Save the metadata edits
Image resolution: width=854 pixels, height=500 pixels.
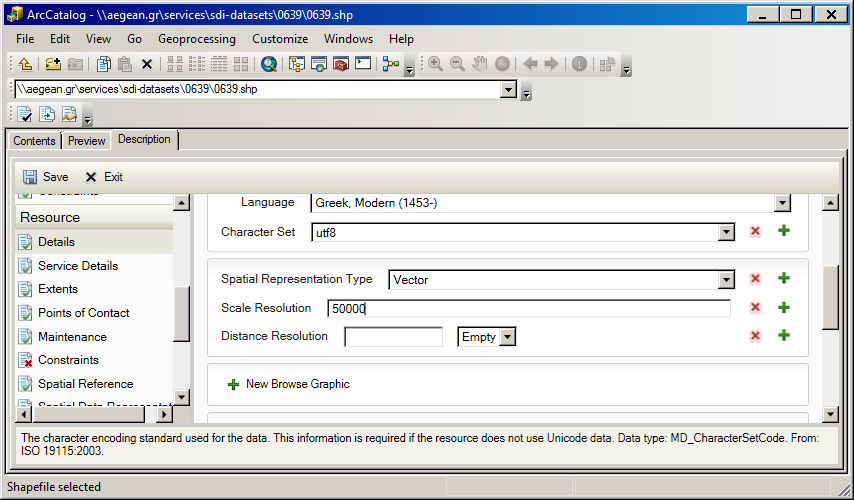(46, 177)
